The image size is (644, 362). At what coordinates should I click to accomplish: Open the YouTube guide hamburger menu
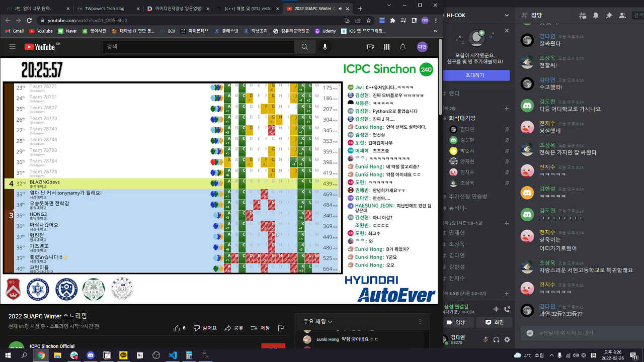click(12, 47)
